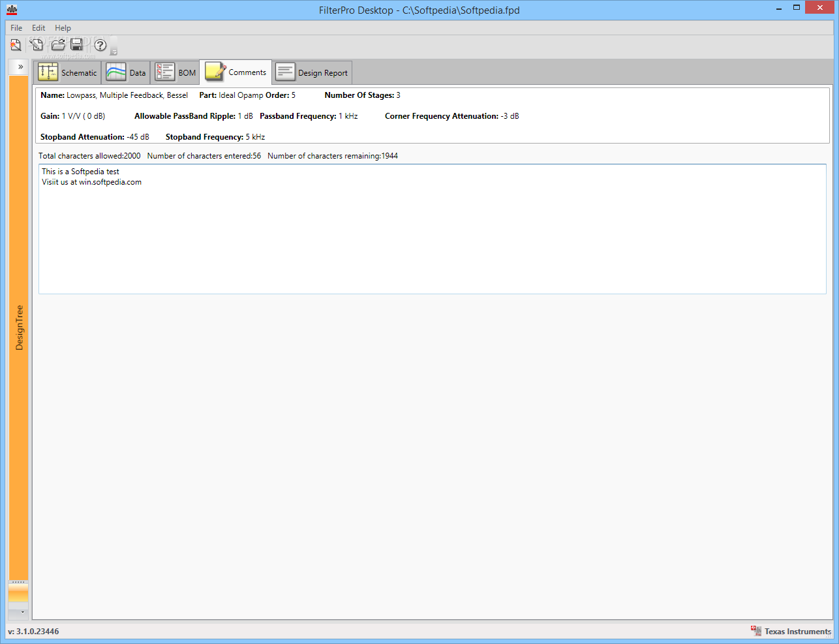Click 'Part: Ideal Opamp' text
Viewport: 839px width, 644px height.
(231, 95)
